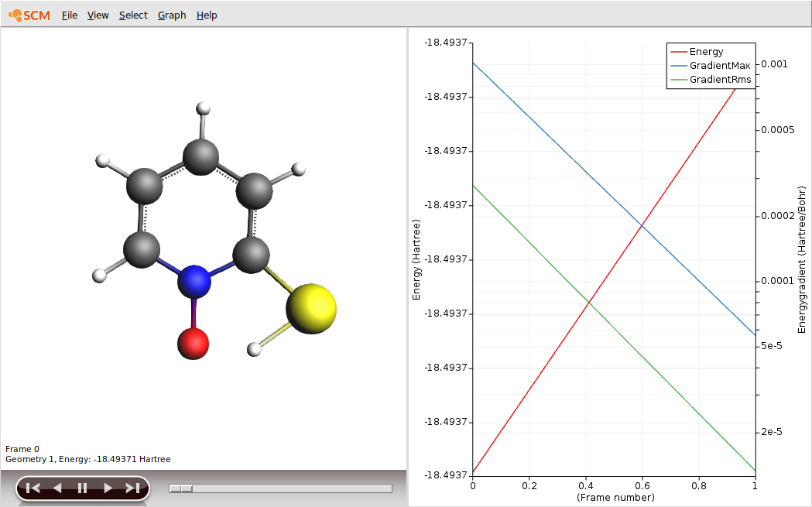Select the top carbon atom of ring
Viewport: 812px width, 507px height.
[201, 156]
